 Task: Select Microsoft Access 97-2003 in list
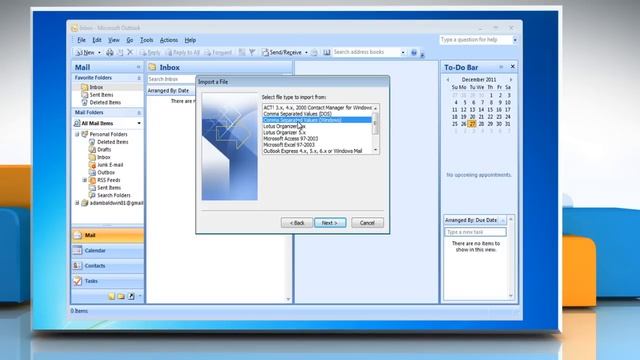291,139
